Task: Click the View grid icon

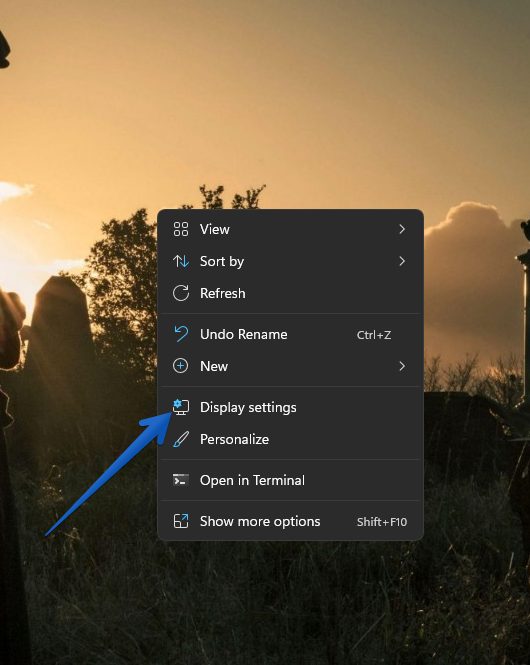Action: (x=181, y=229)
